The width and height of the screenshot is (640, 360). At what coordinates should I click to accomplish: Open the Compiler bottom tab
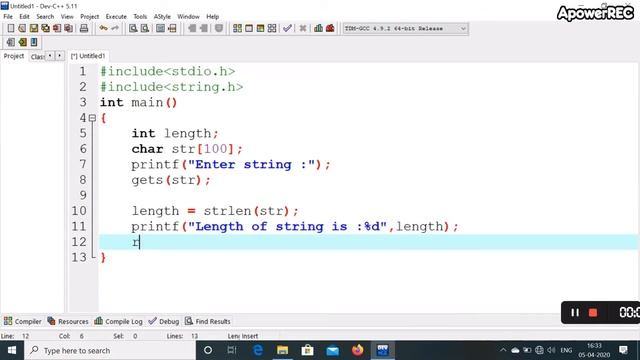coord(23,321)
